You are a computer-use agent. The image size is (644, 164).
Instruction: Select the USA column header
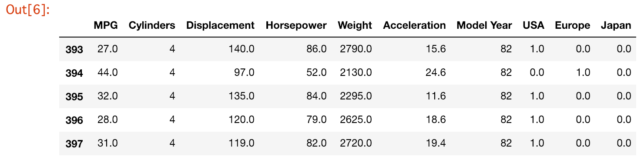pos(533,25)
